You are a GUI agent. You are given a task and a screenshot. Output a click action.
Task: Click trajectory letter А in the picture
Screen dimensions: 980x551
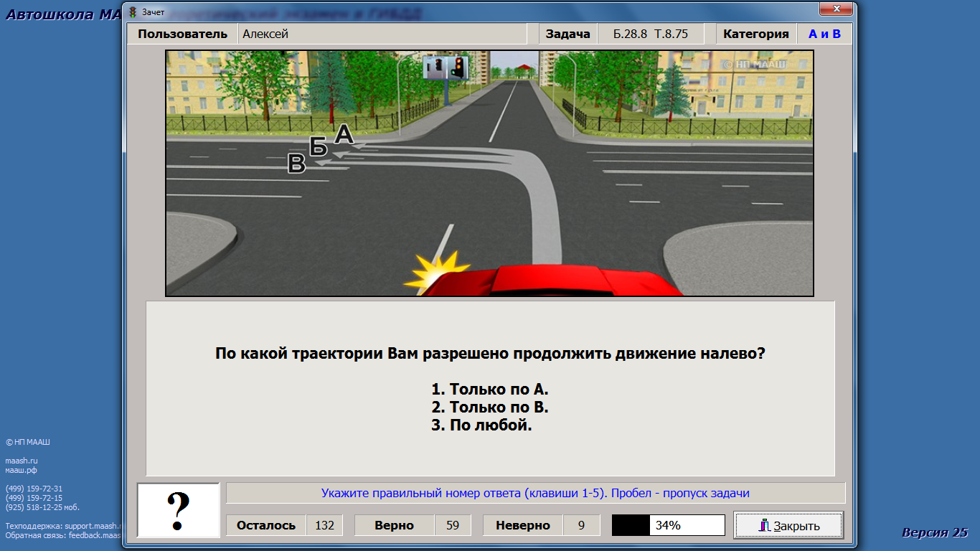pyautogui.click(x=344, y=133)
